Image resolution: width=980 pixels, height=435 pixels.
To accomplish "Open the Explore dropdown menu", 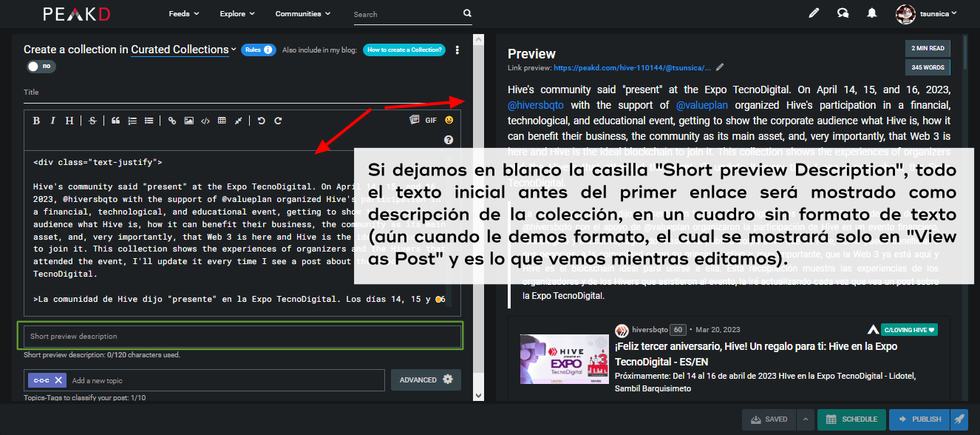I will click(x=237, y=13).
